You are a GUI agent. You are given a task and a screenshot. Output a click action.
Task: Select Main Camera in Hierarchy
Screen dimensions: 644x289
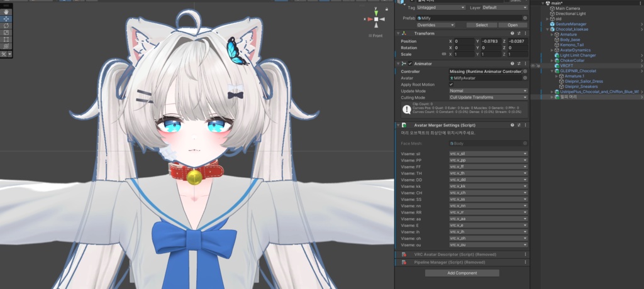pyautogui.click(x=568, y=8)
